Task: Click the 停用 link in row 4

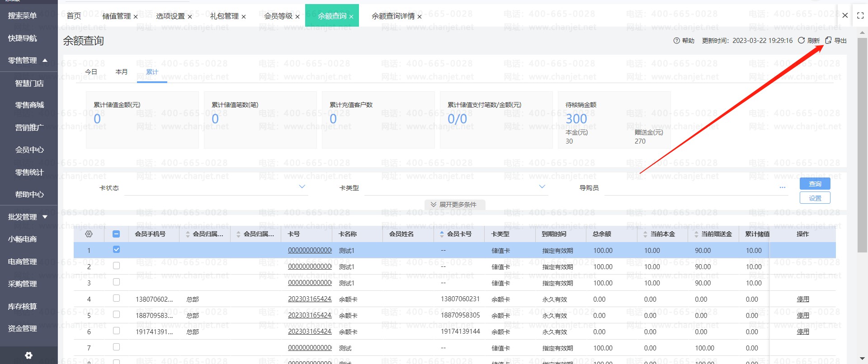Action: [x=802, y=299]
